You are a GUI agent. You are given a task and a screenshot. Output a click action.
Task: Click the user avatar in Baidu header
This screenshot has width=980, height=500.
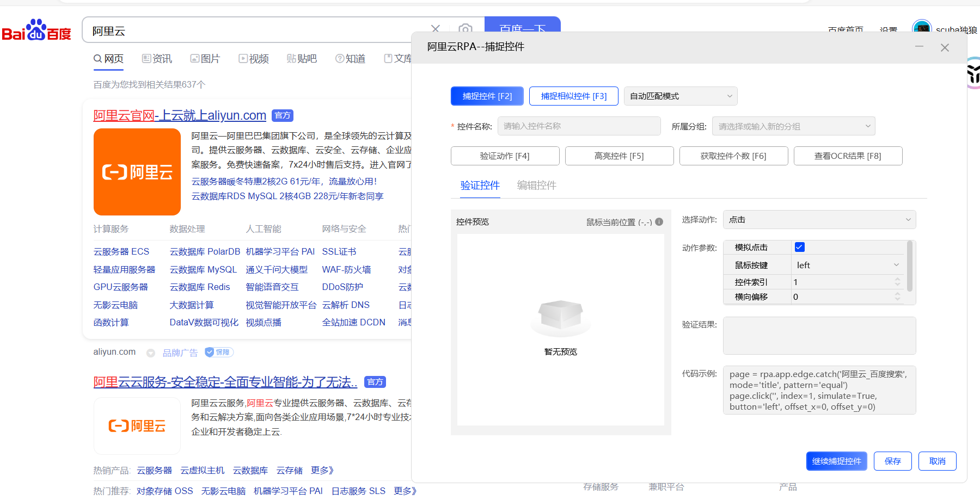(x=922, y=28)
